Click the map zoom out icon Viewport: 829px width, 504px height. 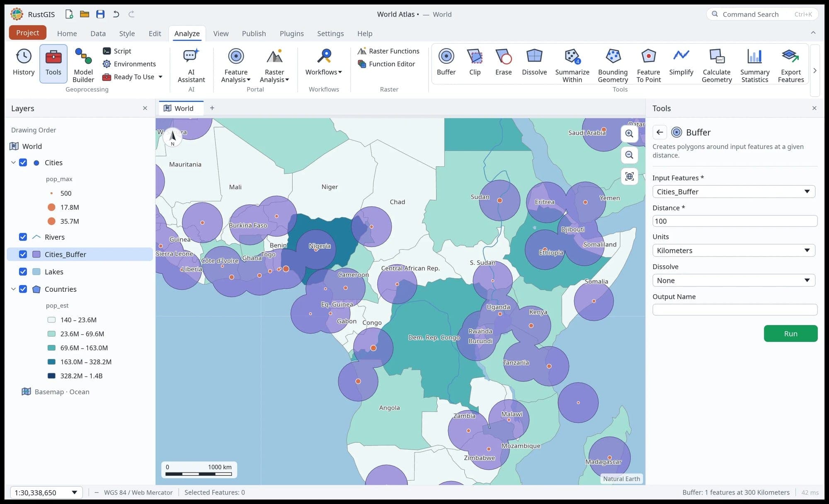(x=629, y=155)
